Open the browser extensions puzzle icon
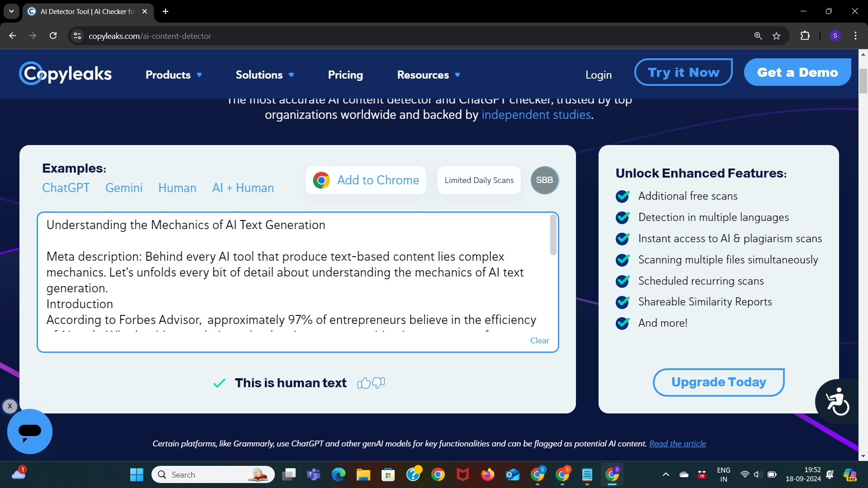This screenshot has width=868, height=488. point(805,36)
